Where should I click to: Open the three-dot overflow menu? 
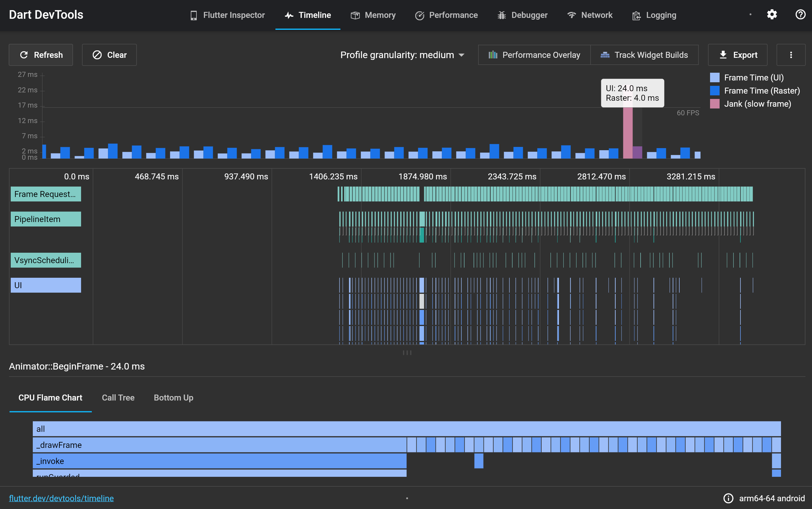791,55
